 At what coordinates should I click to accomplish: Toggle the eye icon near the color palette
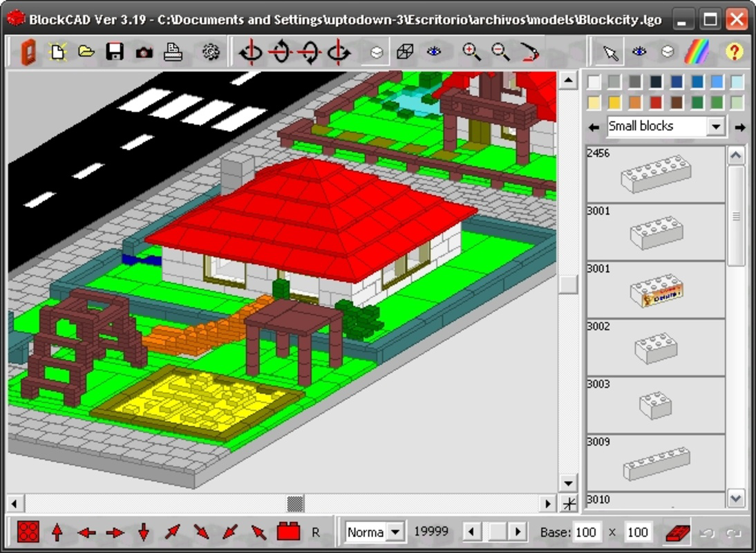[639, 50]
